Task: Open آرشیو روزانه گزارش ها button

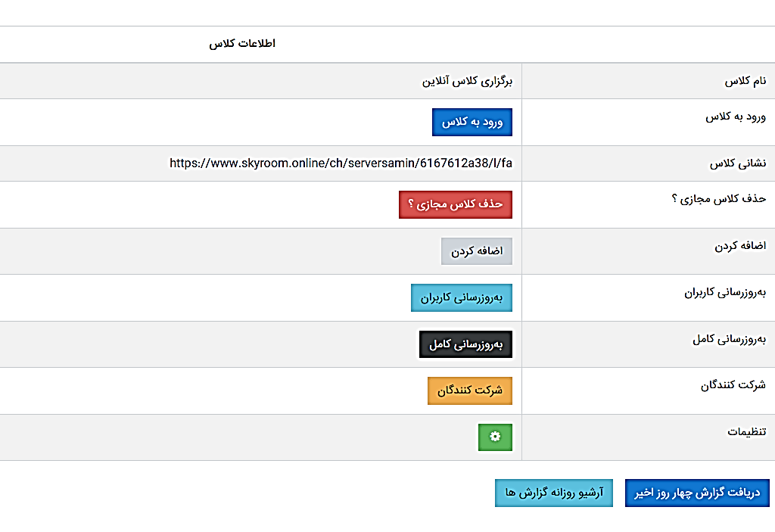Action: (553, 493)
